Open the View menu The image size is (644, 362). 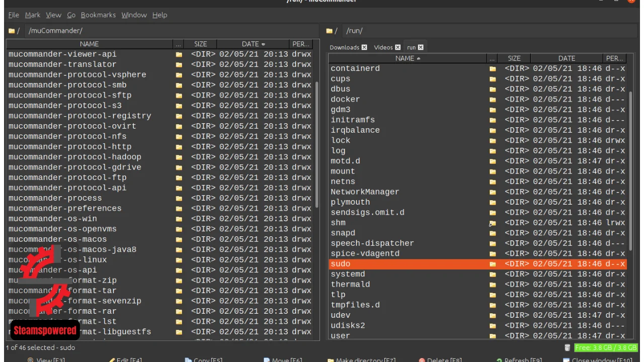[x=53, y=15]
